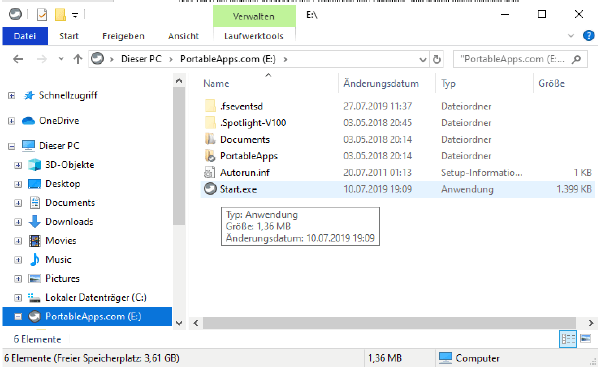Switch to the Freigeben ribbon tab
The image size is (599, 368).
(123, 36)
